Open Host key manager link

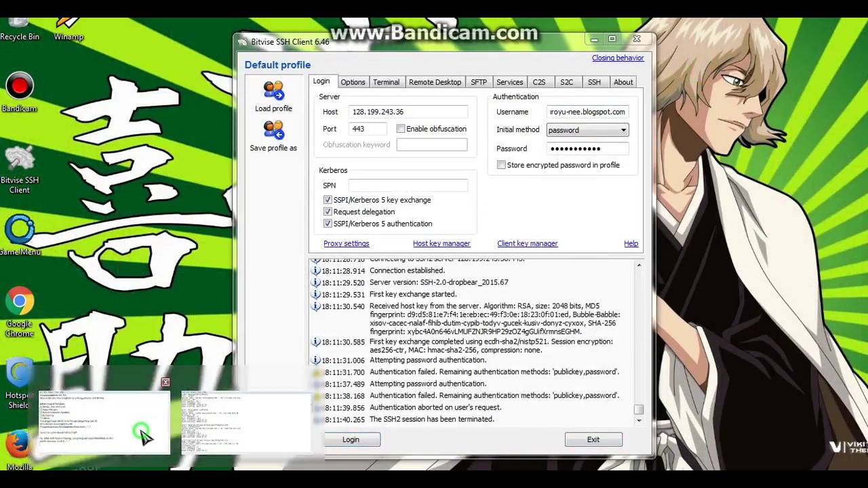pos(441,243)
